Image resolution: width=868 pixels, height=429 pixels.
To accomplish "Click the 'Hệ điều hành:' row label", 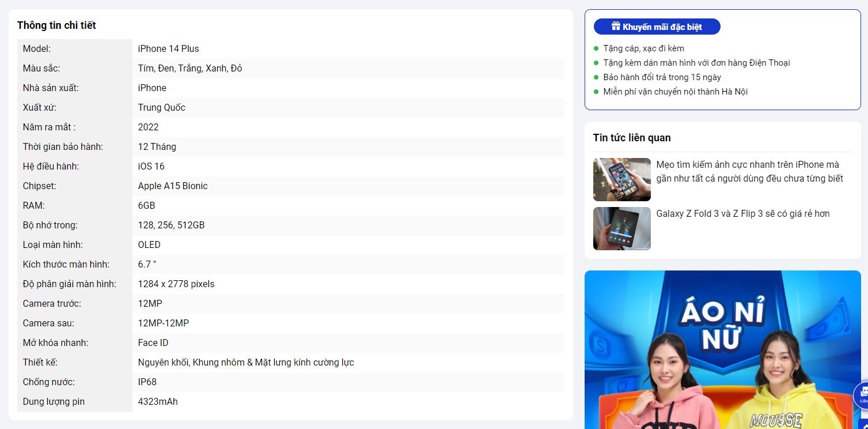I will tap(51, 167).
